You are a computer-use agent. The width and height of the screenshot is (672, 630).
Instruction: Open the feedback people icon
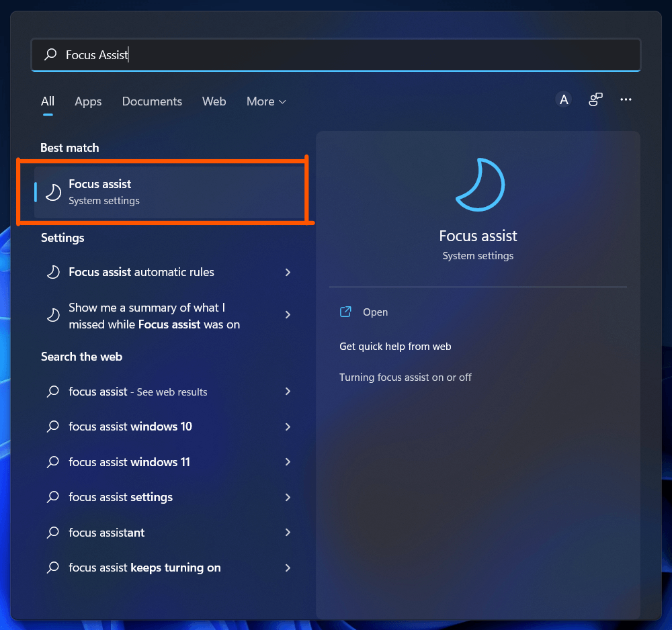pyautogui.click(x=595, y=100)
